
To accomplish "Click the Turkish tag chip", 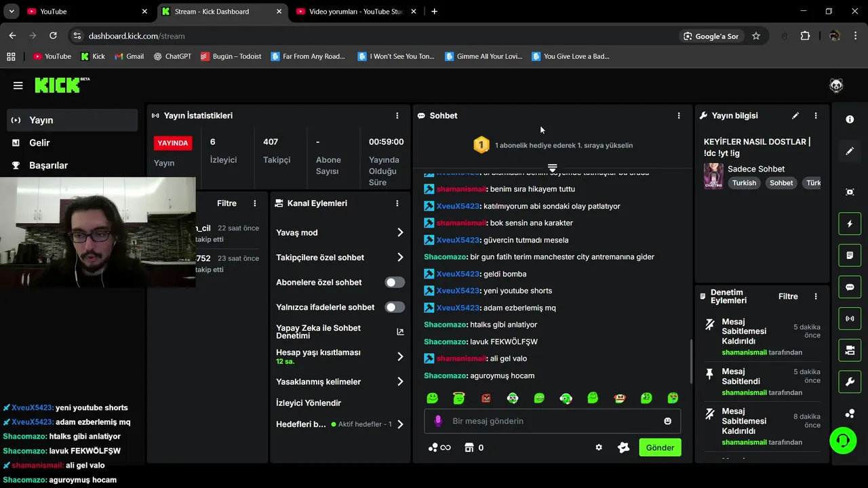I will point(744,183).
